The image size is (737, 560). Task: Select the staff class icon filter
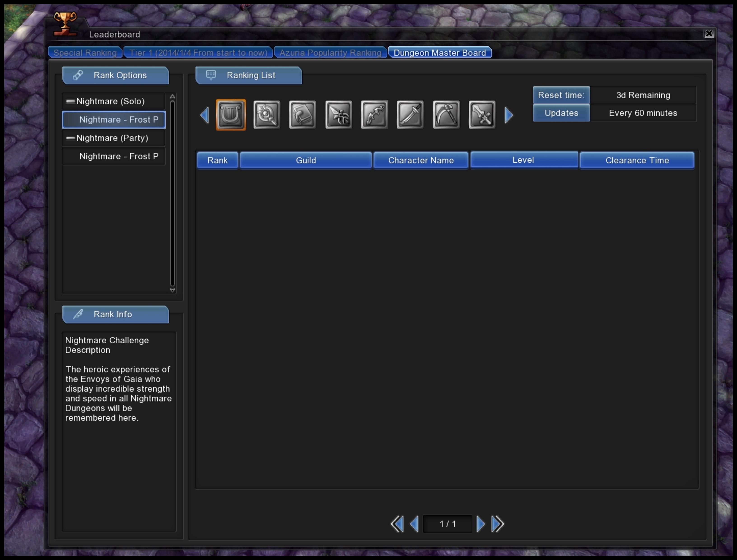[x=267, y=115]
